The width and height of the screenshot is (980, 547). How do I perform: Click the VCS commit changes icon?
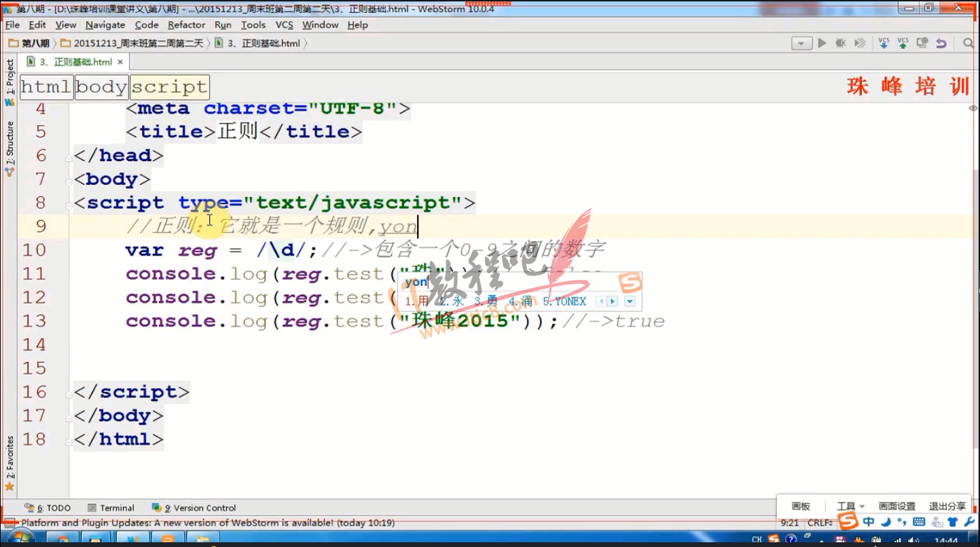click(x=903, y=43)
